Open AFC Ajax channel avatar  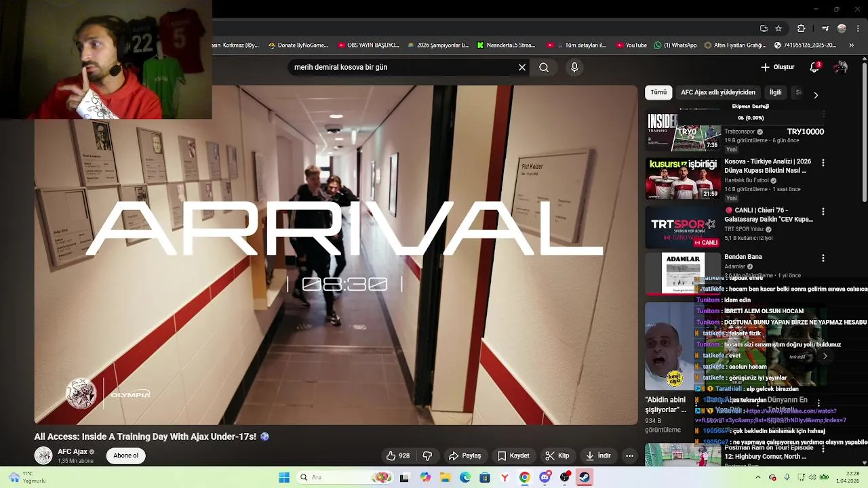(x=43, y=455)
